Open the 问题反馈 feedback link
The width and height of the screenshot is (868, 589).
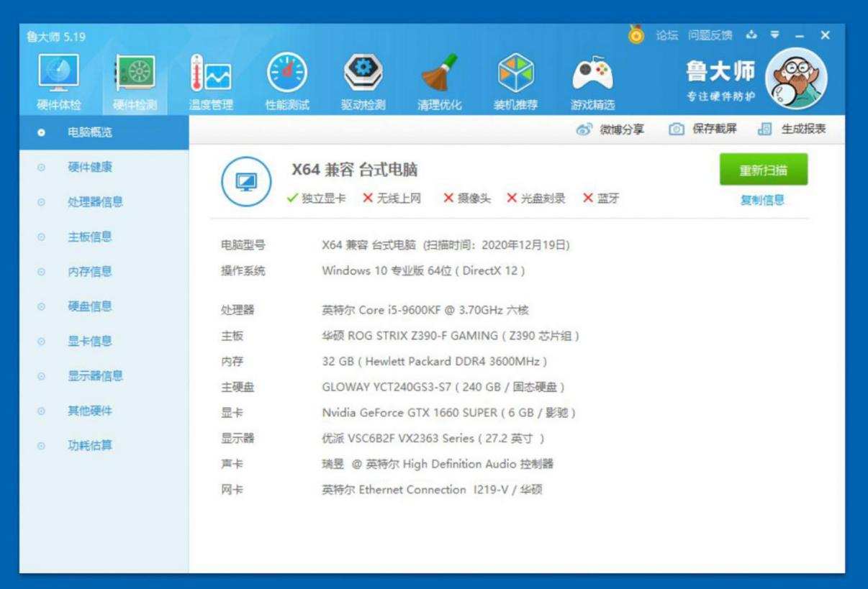point(710,35)
